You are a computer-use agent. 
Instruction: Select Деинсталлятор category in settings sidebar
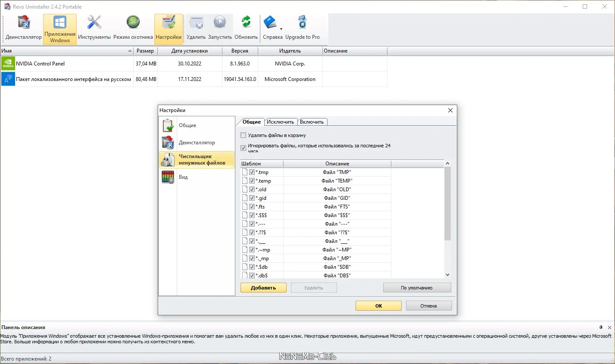197,143
